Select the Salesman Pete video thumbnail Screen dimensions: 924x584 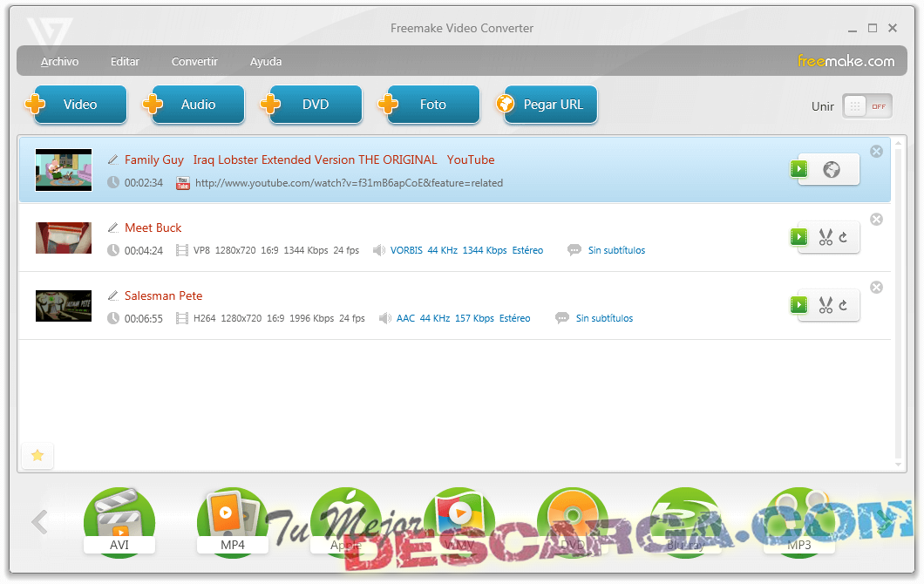point(64,306)
